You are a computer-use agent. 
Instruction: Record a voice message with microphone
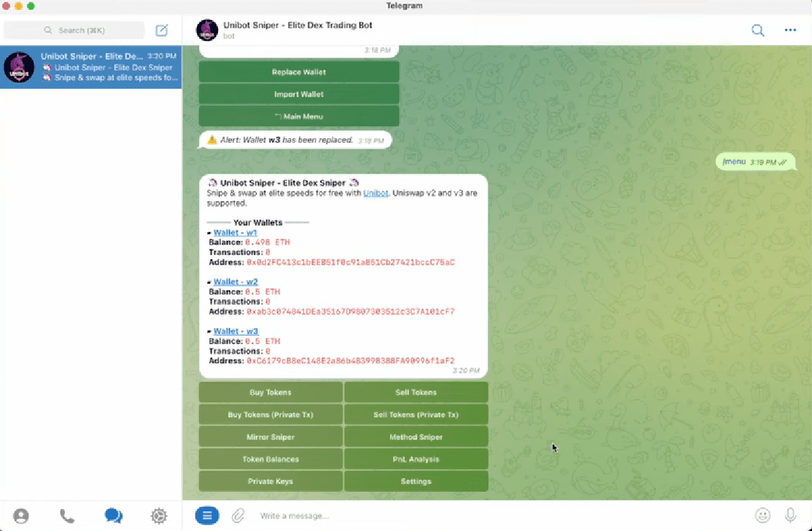pos(790,515)
